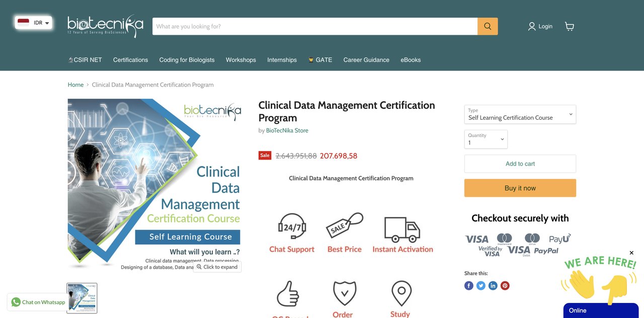Click the orange search magnifier button
This screenshot has height=318, width=644.
click(488, 26)
